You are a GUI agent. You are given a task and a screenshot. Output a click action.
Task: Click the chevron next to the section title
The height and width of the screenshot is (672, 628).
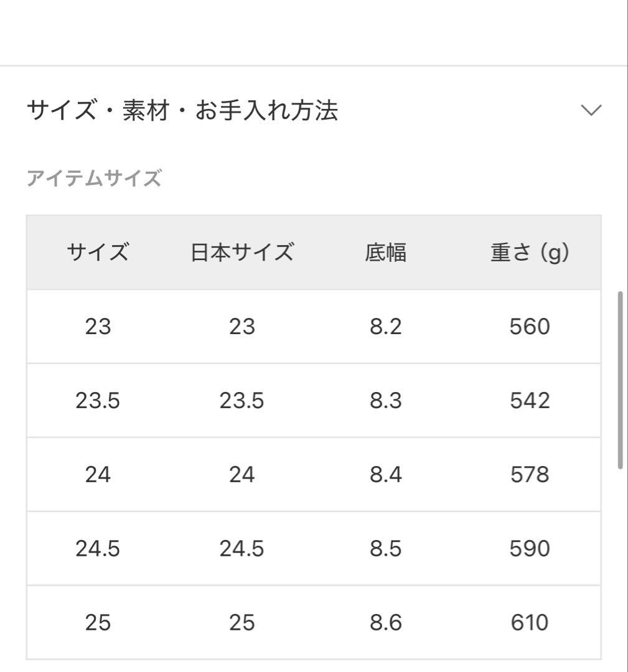coord(590,109)
